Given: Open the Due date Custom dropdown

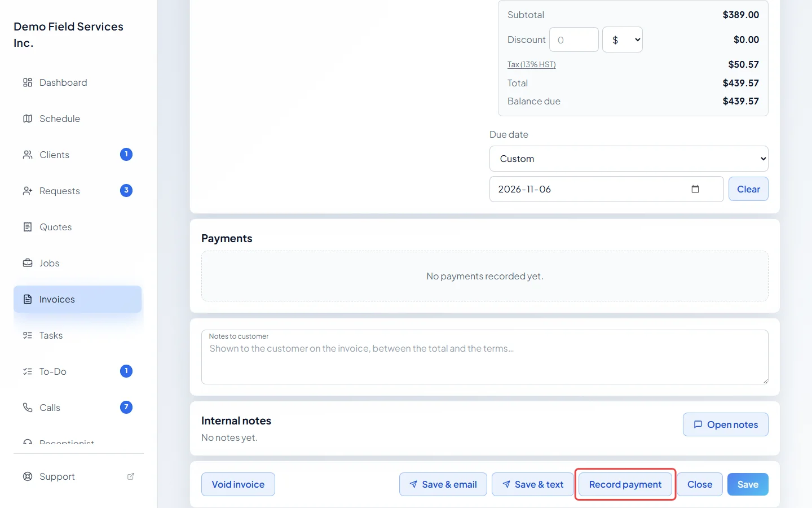Looking at the screenshot, I should click(x=629, y=159).
